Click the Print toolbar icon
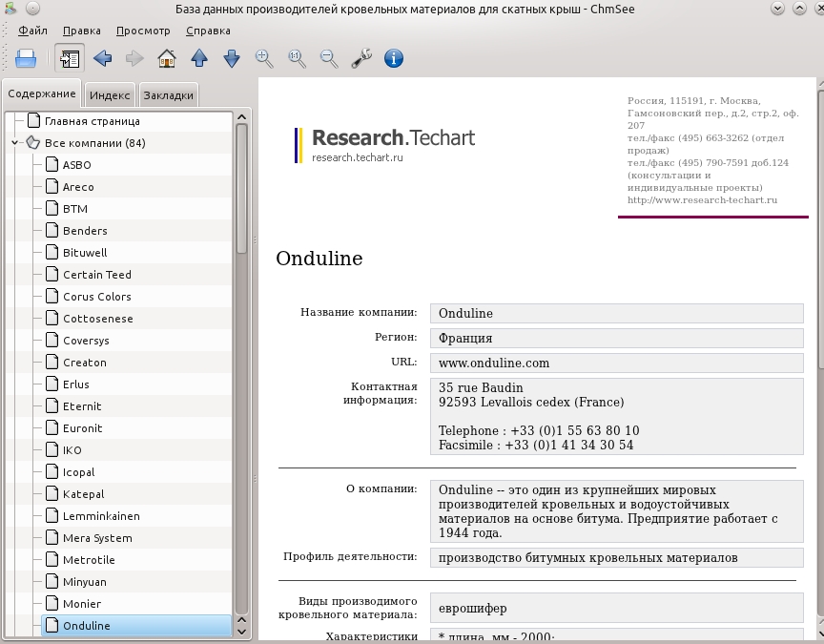The width and height of the screenshot is (824, 644). pos(25,58)
